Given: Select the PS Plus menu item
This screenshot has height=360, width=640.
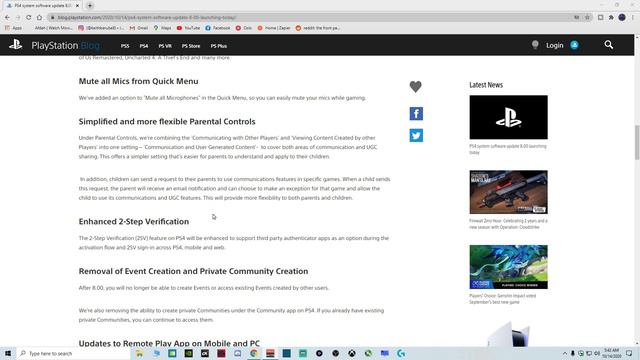Looking at the screenshot, I should pyautogui.click(x=218, y=46).
